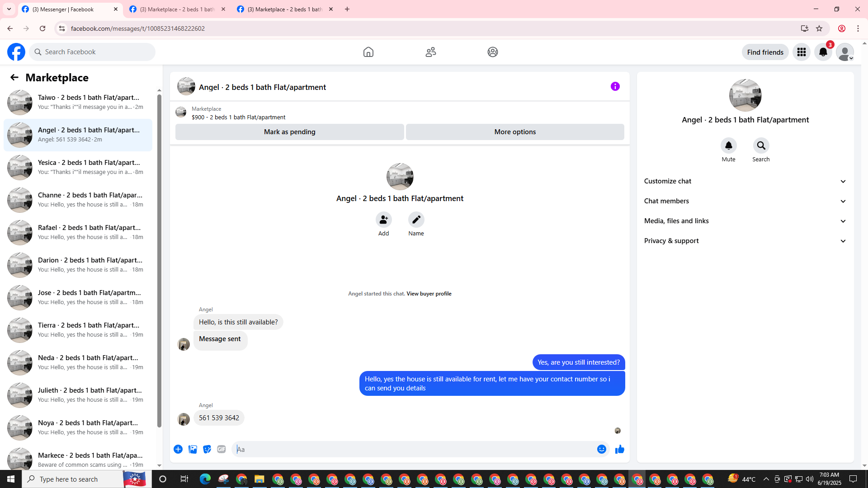Show hidden system tray icons
Image resolution: width=868 pixels, height=488 pixels.
pos(766,479)
